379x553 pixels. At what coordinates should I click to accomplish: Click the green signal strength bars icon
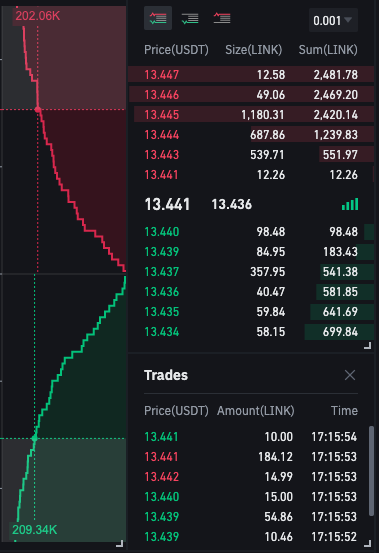[350, 204]
